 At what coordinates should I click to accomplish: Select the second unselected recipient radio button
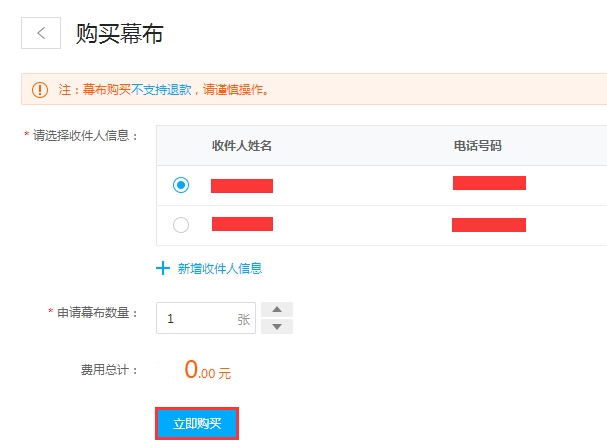click(181, 225)
